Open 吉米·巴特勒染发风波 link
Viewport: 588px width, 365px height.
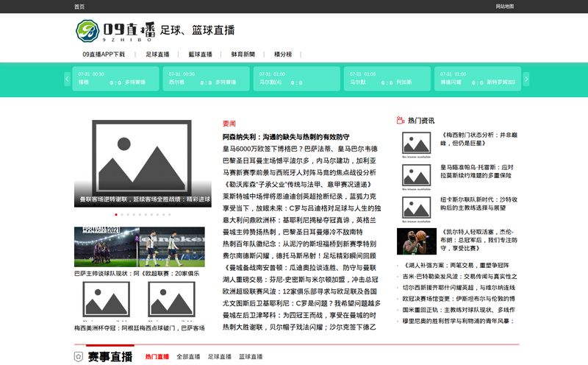click(x=460, y=277)
